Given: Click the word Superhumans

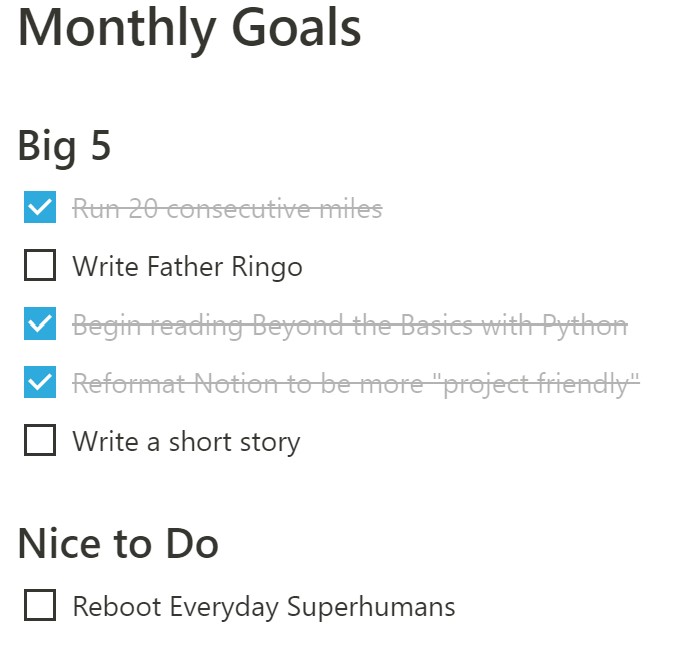Looking at the screenshot, I should 371,607.
